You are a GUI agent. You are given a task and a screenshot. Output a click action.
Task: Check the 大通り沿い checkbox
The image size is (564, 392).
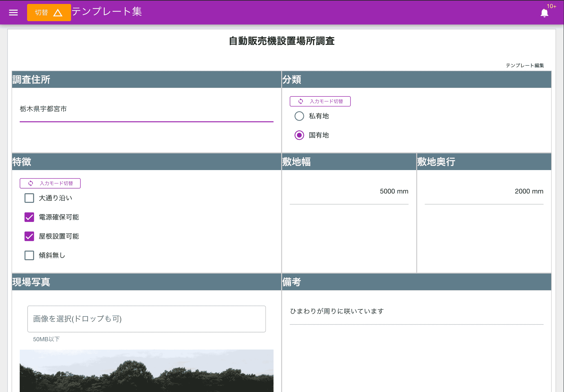[x=29, y=198]
